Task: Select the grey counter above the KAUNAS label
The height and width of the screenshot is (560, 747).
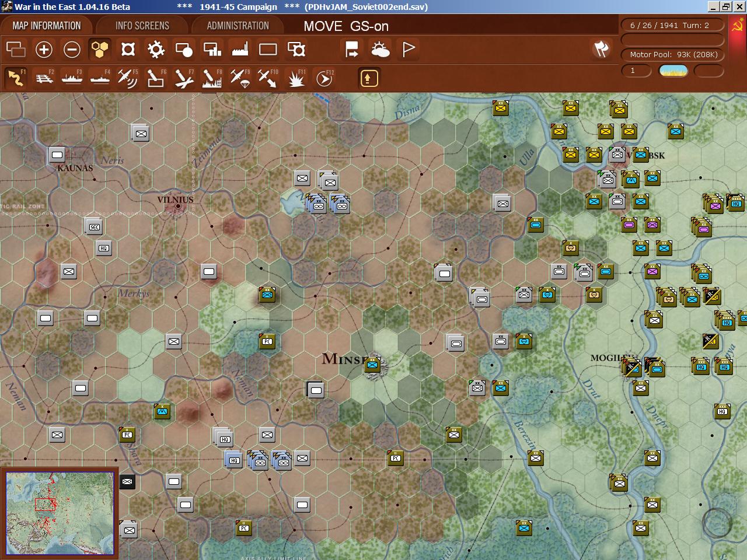Action: pyautogui.click(x=57, y=155)
